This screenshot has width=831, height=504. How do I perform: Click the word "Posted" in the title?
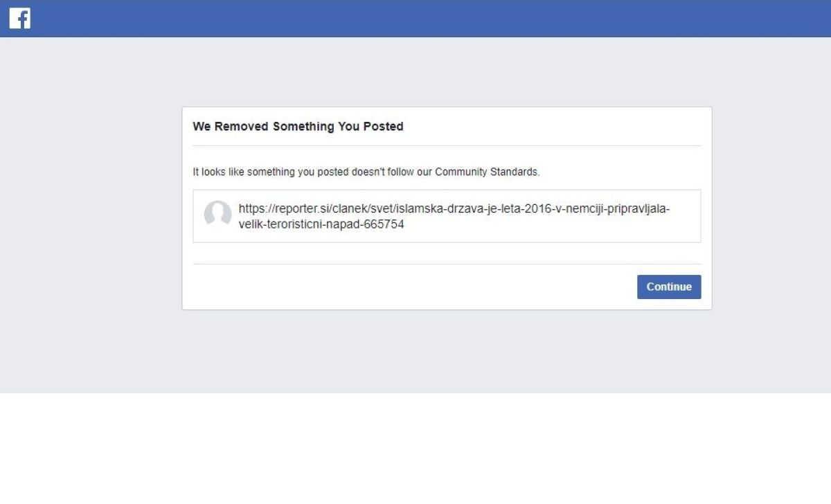point(383,127)
